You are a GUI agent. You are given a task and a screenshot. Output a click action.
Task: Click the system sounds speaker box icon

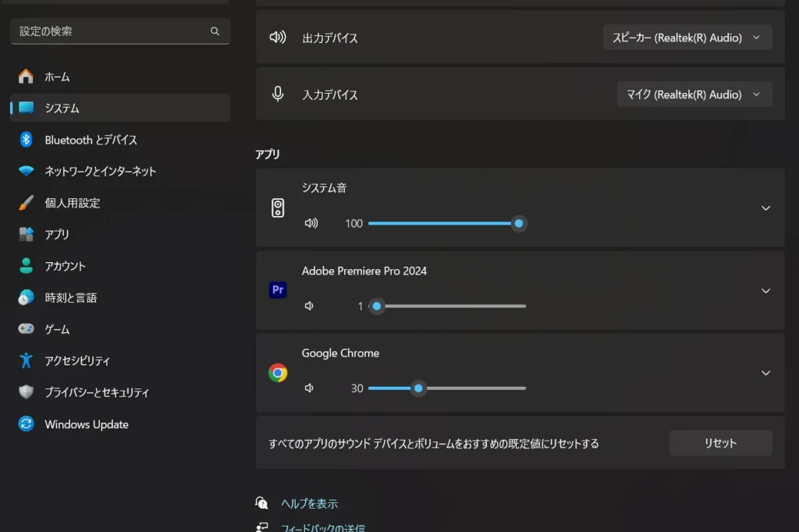point(278,207)
